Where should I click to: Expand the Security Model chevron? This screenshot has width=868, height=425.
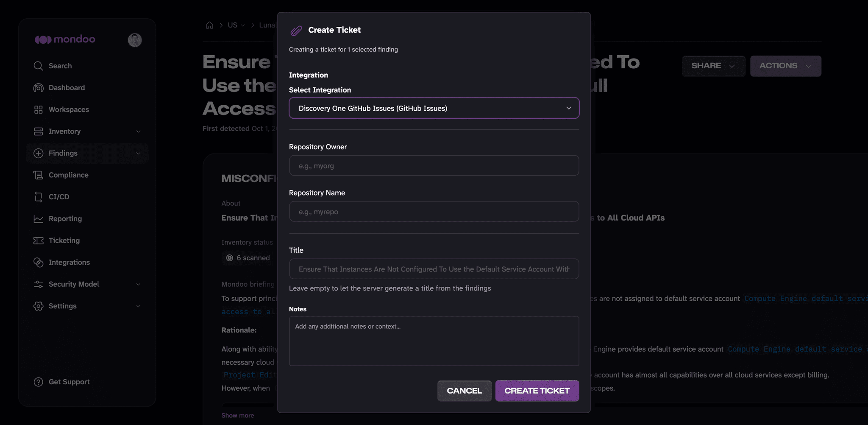pos(138,284)
